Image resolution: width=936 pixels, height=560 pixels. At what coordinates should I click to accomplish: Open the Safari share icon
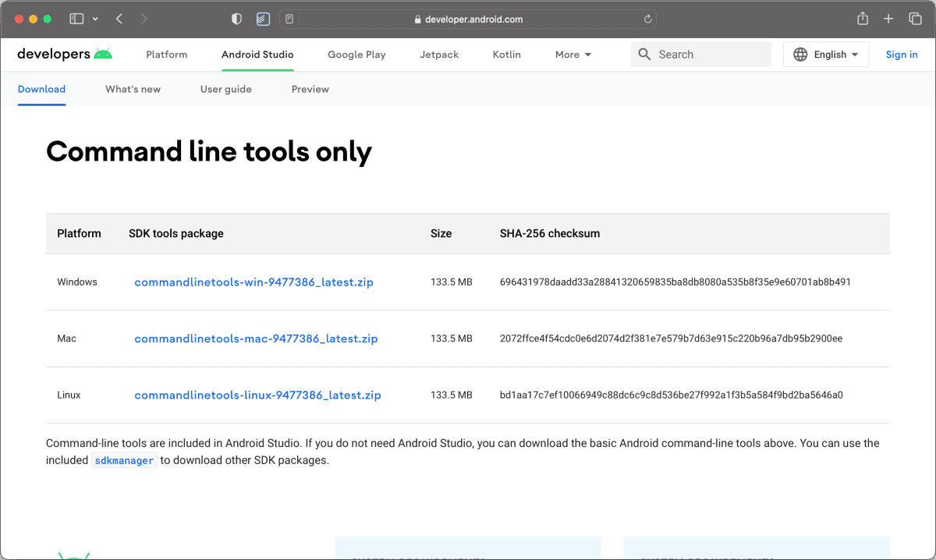tap(863, 19)
